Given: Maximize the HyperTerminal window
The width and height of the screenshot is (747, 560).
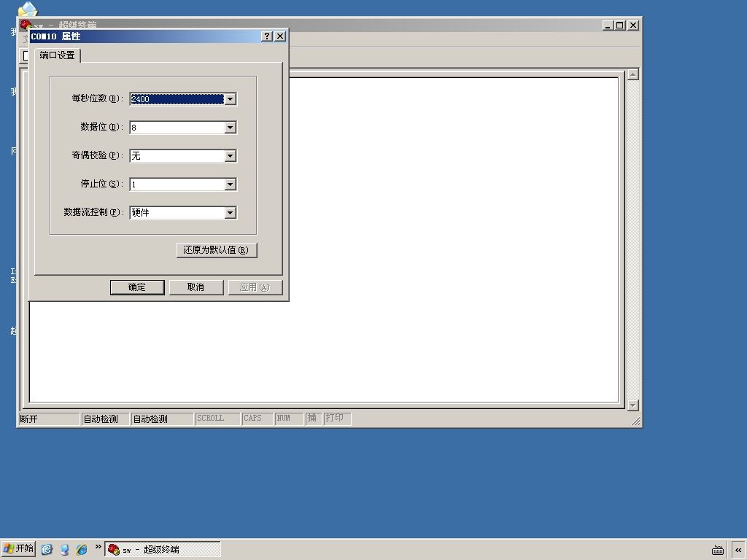Looking at the screenshot, I should 619,26.
